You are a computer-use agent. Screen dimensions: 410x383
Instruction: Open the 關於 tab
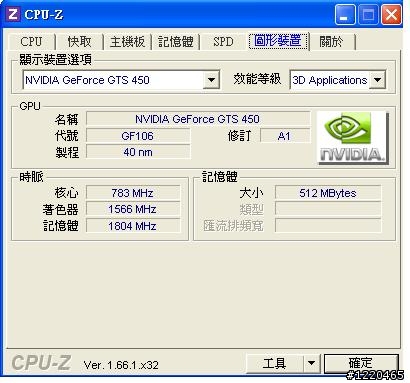coord(331,42)
